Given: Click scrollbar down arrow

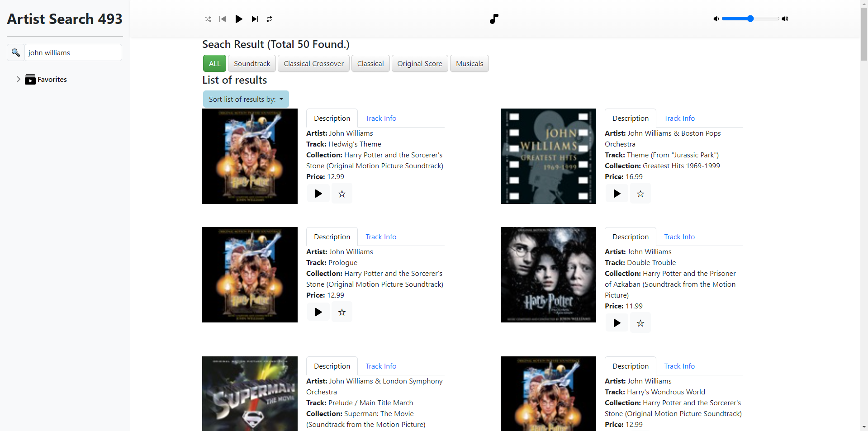Looking at the screenshot, I should (864, 427).
